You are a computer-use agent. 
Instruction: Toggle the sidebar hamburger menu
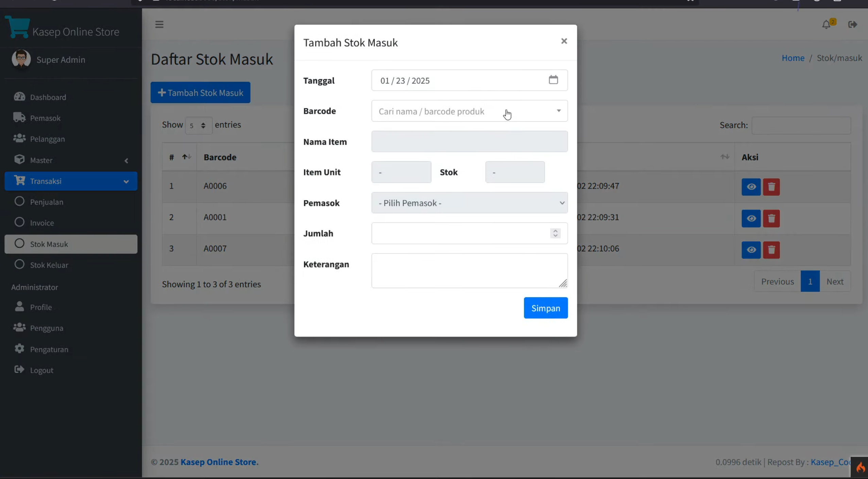[159, 24]
